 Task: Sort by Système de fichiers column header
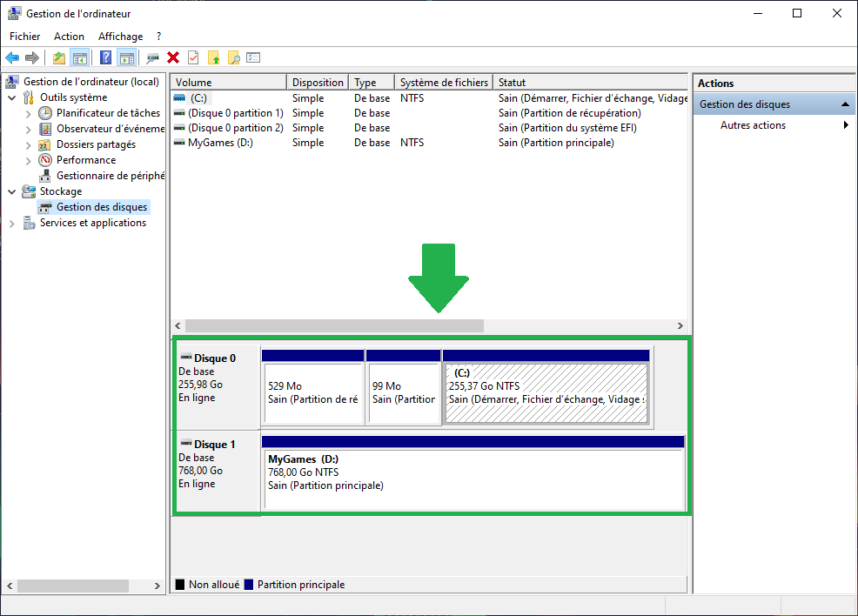tap(444, 82)
